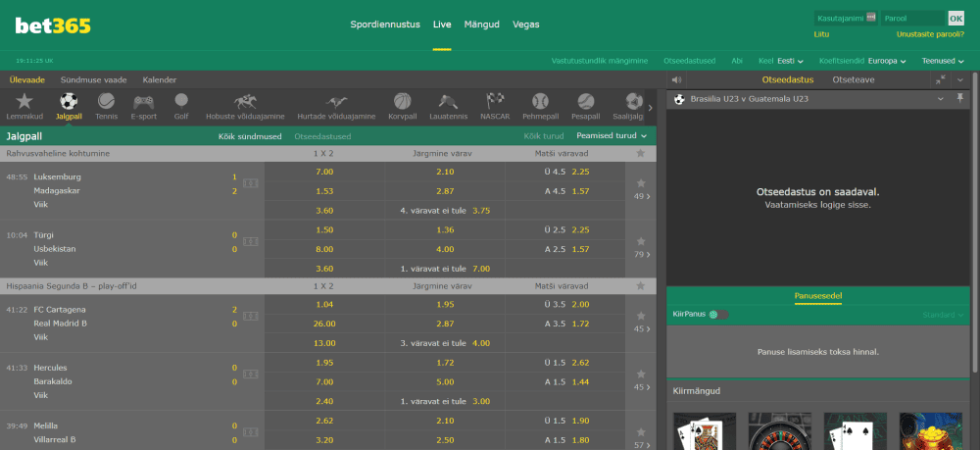
Task: Favourite the Türgi v Usbekistan match star
Action: pos(641,241)
